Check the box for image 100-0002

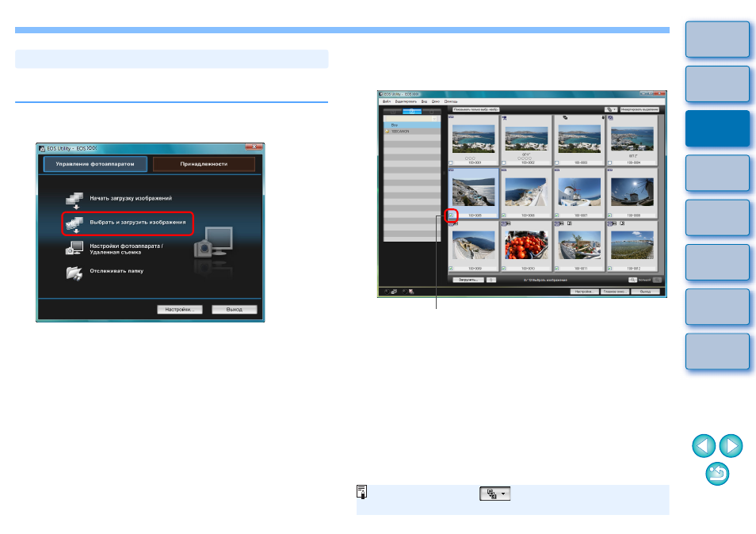pyautogui.click(x=504, y=163)
